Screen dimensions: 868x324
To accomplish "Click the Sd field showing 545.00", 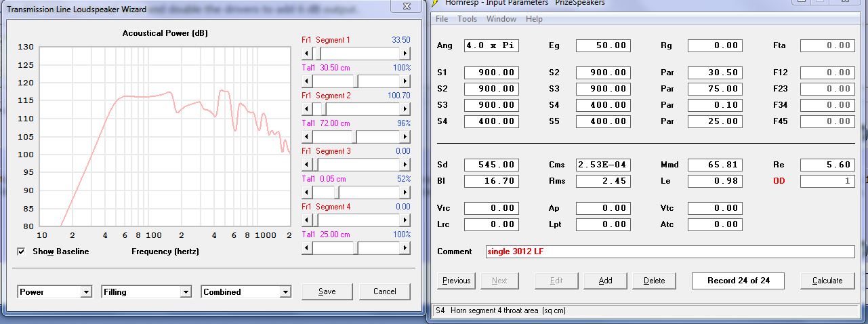I will pos(491,165).
